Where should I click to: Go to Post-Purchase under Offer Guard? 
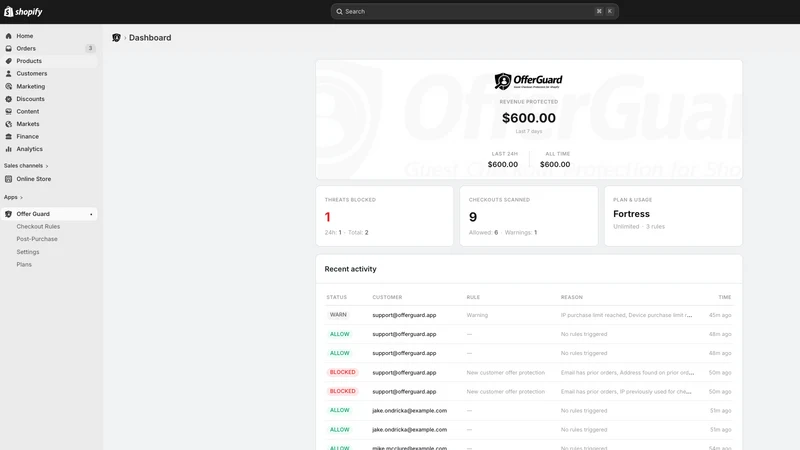(x=37, y=239)
